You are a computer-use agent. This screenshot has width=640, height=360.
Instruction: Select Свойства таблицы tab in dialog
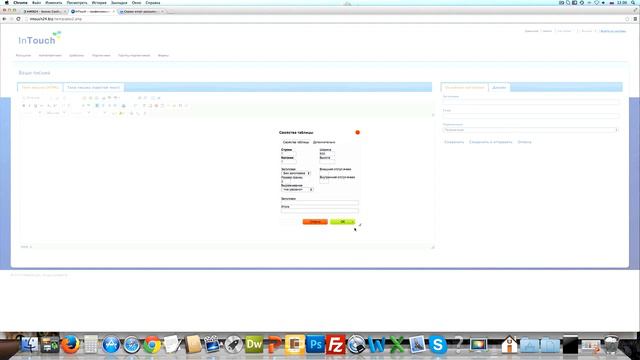[x=296, y=142]
